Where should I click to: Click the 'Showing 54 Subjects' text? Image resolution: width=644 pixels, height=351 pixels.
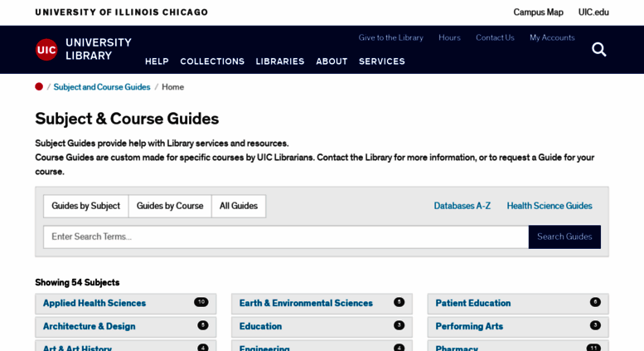77,283
